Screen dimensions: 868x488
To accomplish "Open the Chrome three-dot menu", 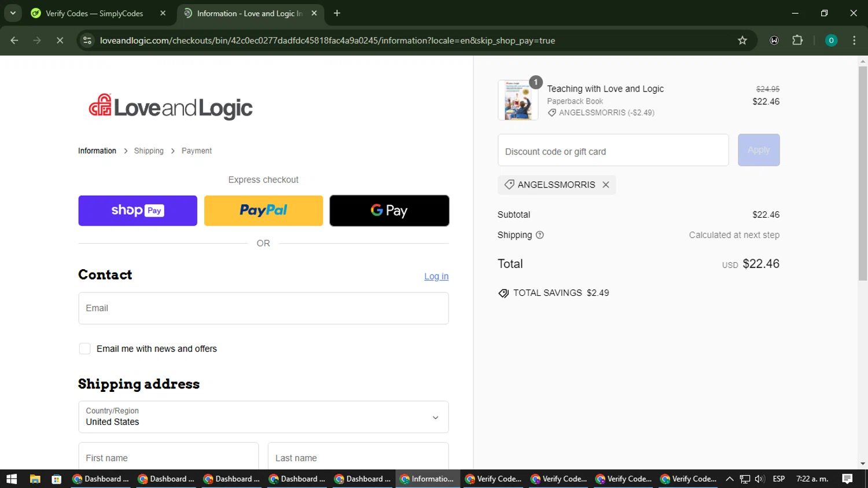I will click(854, 41).
